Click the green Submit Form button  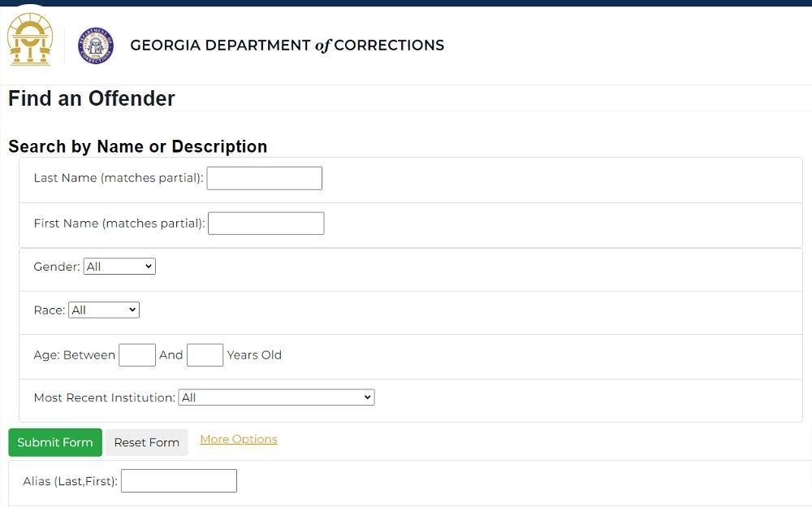pos(54,442)
